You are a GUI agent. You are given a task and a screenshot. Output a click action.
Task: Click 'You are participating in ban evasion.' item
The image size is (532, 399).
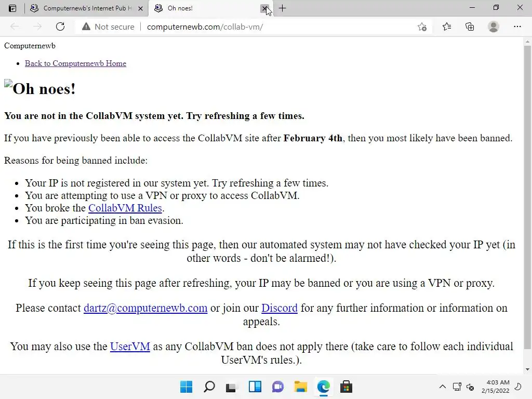click(x=104, y=220)
